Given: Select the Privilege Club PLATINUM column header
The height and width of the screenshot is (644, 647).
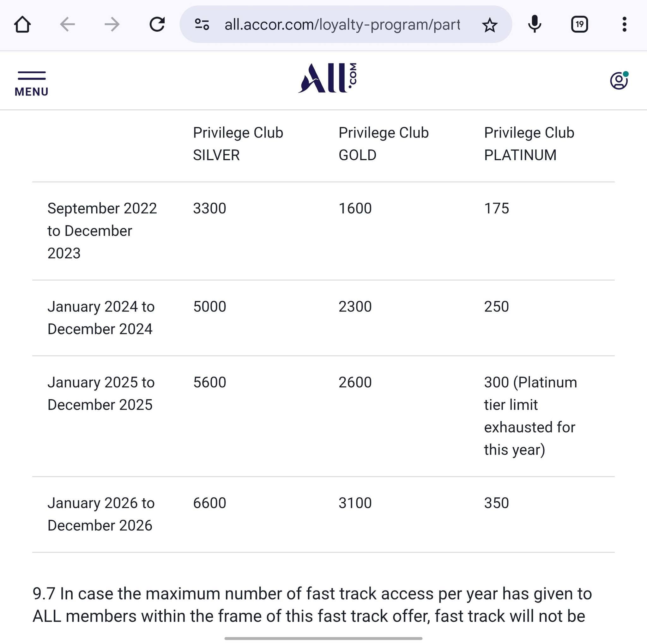Looking at the screenshot, I should click(529, 144).
